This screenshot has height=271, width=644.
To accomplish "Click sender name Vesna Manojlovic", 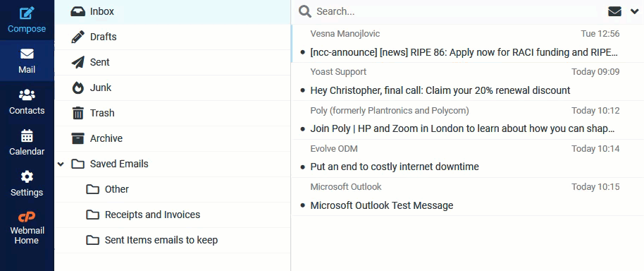I will click(x=345, y=33).
